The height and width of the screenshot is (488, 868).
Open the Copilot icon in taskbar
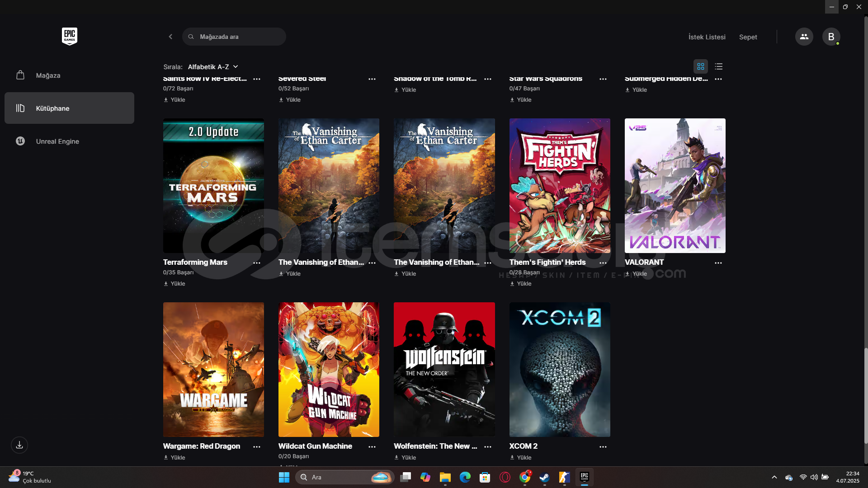coord(425,477)
